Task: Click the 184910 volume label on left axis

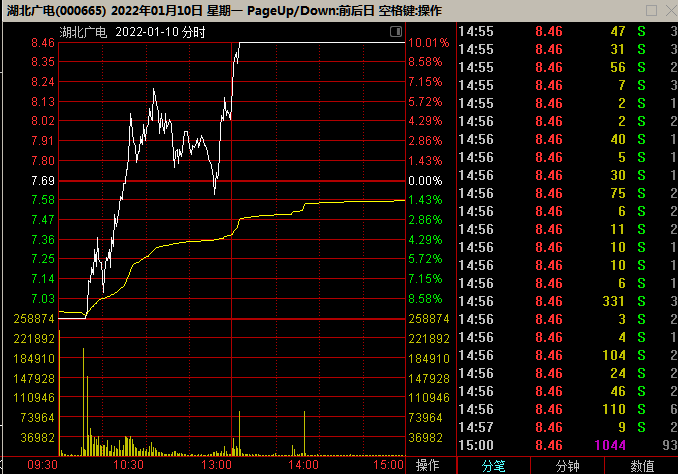Action: coord(34,359)
